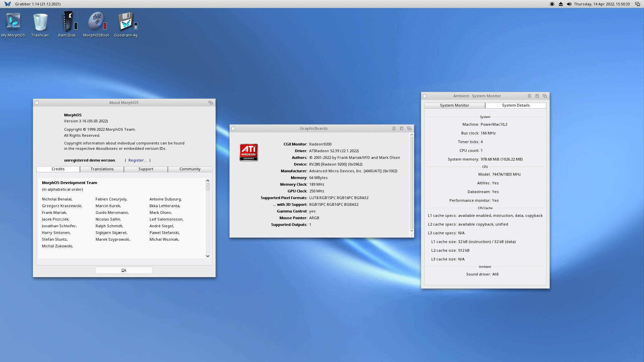Select the Translations tab

click(x=102, y=169)
